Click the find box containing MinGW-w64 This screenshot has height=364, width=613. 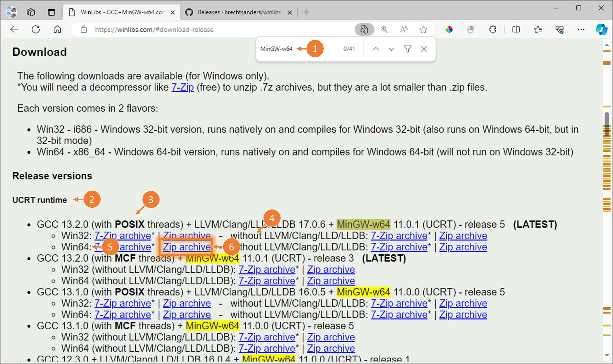point(276,49)
